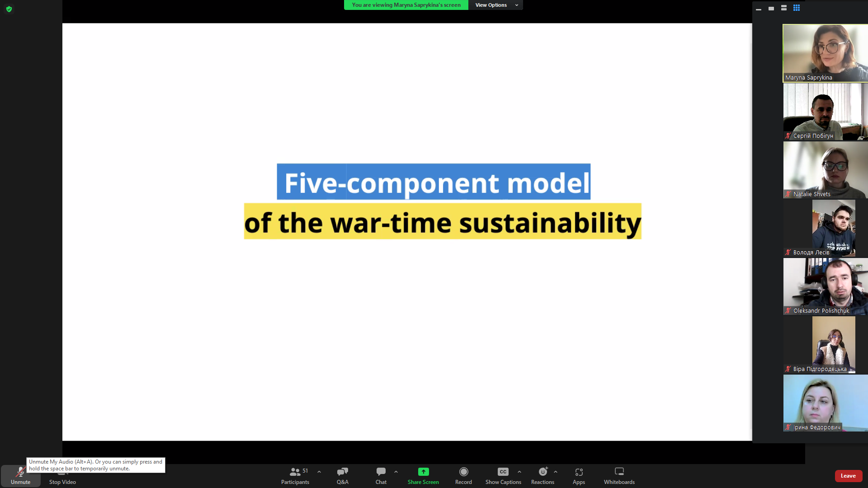
Task: Select Oleksandr Polishchuk's video thumbnail
Action: coord(825,286)
